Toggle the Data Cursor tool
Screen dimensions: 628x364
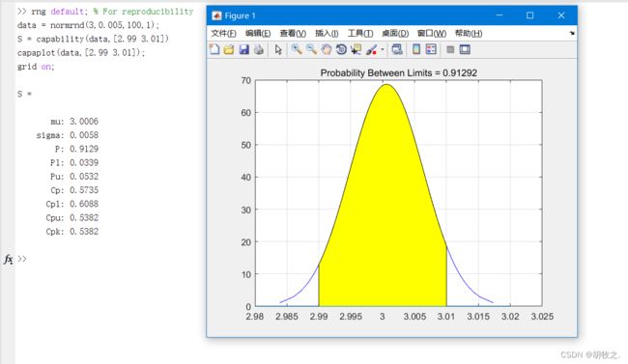click(356, 49)
